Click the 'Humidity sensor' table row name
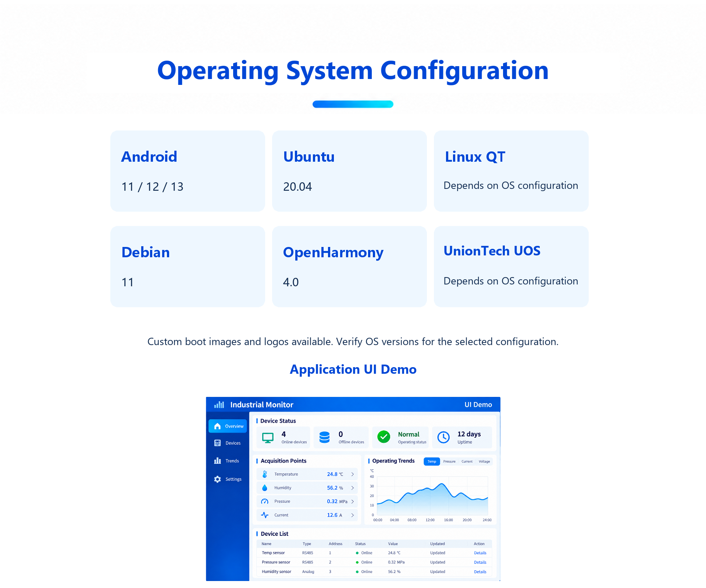 277,572
